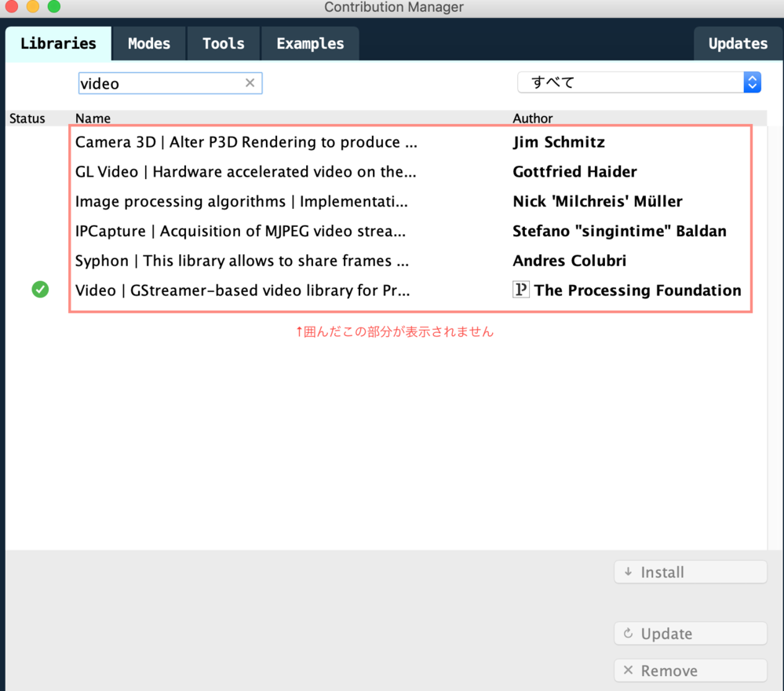Click the installed checkmark status icon
Screen dimensions: 784x691
point(40,289)
